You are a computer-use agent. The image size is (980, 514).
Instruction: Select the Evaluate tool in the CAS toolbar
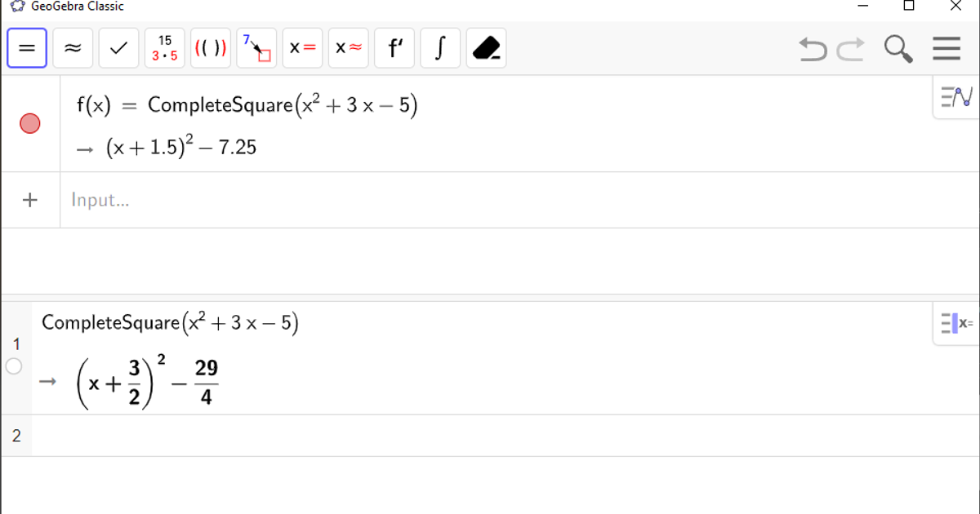tap(26, 47)
